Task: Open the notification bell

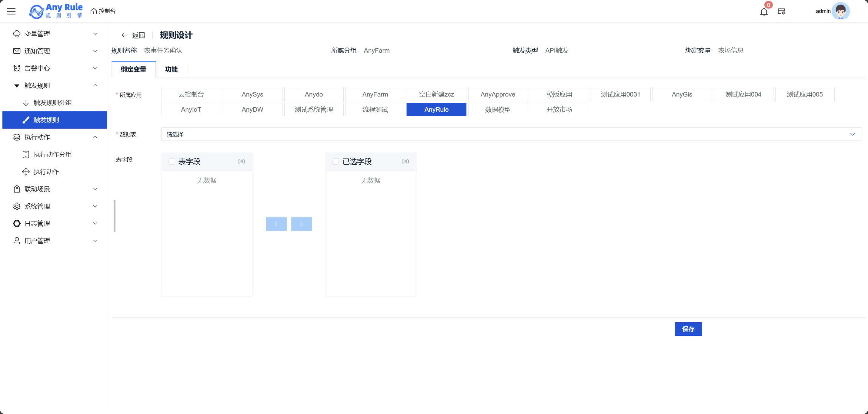Action: (x=764, y=12)
